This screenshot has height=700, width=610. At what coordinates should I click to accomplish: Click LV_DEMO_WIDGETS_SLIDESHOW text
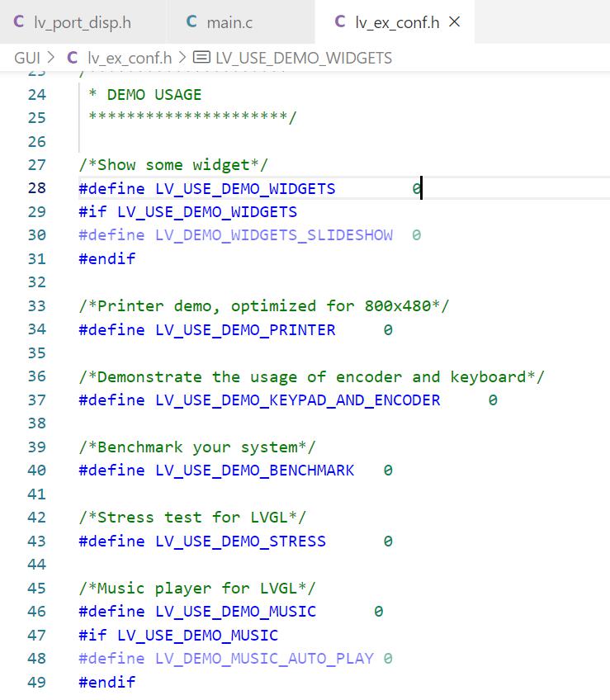pos(274,236)
